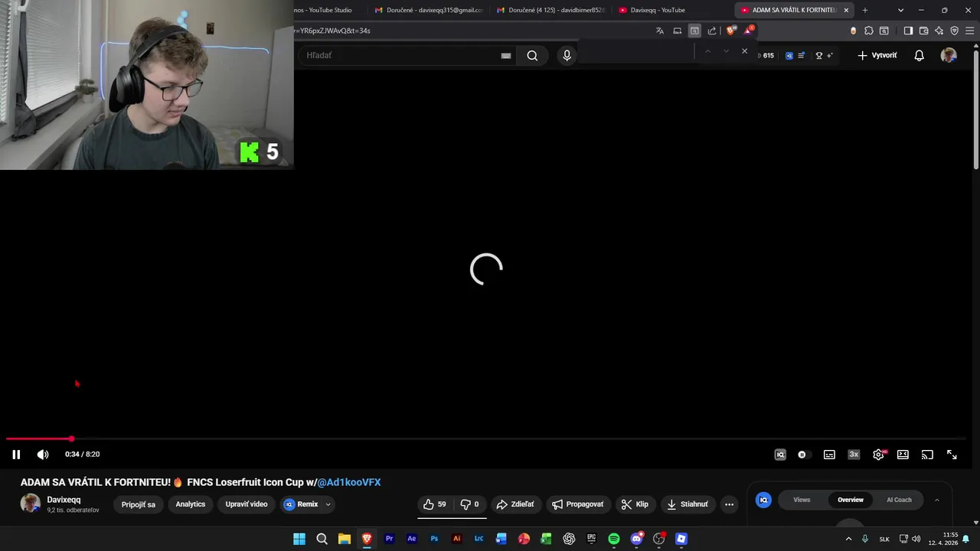Go to previous find result

[x=707, y=51]
